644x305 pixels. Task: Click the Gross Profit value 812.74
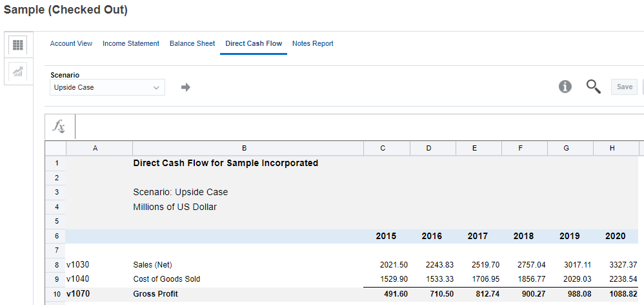pyautogui.click(x=479, y=294)
